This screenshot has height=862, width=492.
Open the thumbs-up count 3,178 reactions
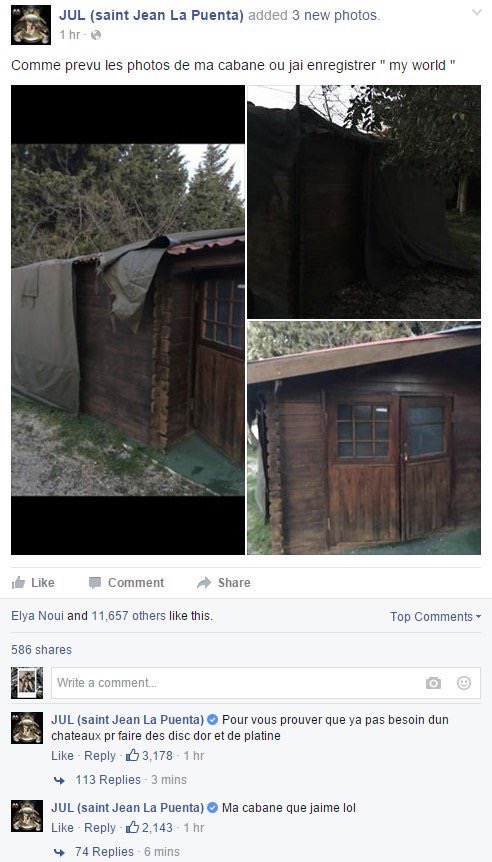(x=149, y=756)
